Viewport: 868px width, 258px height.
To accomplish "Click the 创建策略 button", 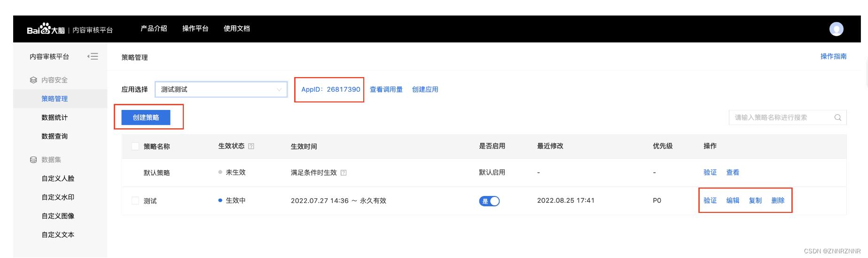I will (x=146, y=117).
